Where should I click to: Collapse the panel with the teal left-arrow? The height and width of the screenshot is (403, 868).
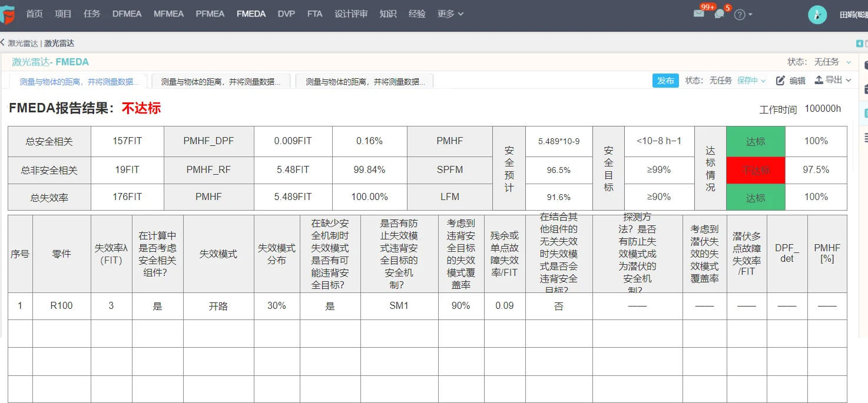pos(859,43)
